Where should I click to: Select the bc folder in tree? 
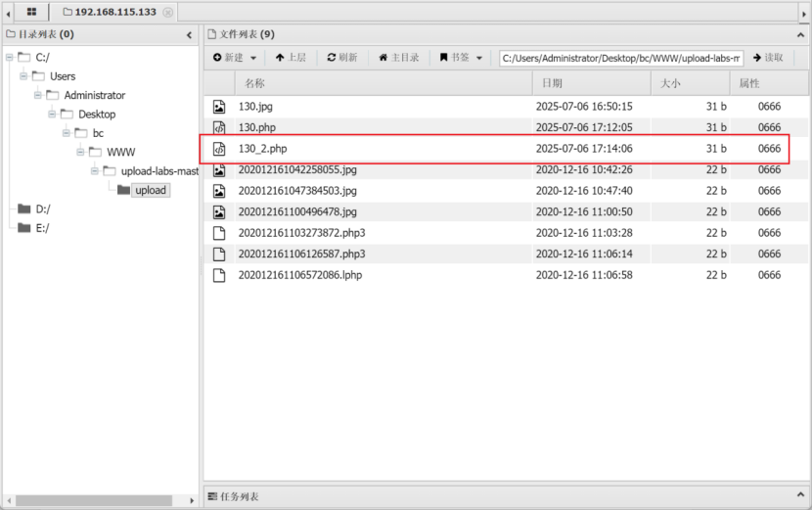98,133
